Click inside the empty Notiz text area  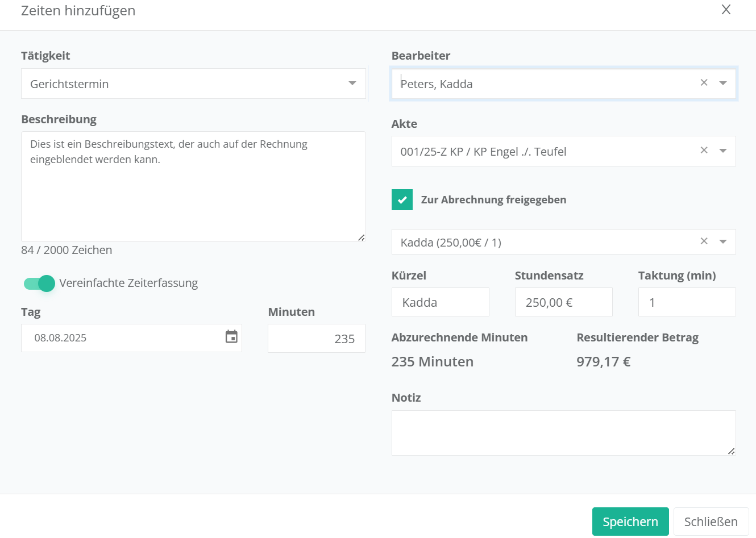563,433
